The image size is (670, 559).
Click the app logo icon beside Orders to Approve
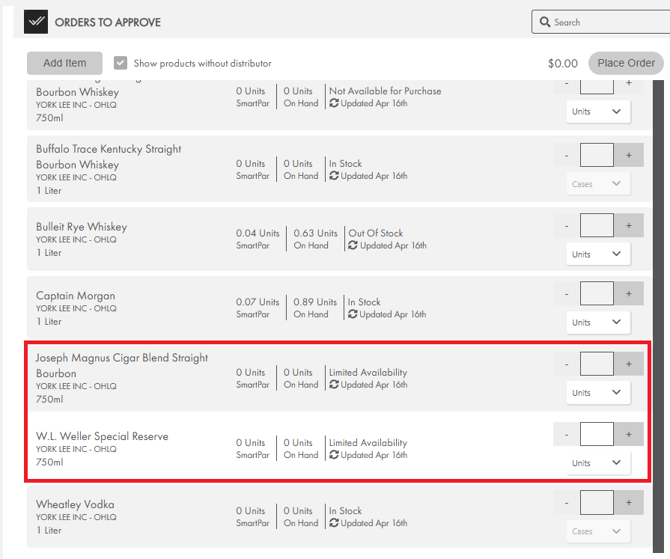36,22
